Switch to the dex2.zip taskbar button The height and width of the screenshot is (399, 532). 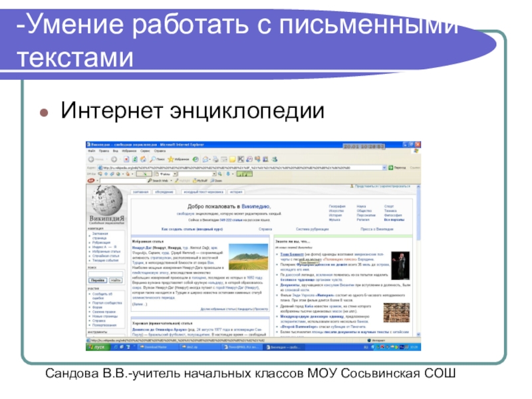[x=200, y=347]
